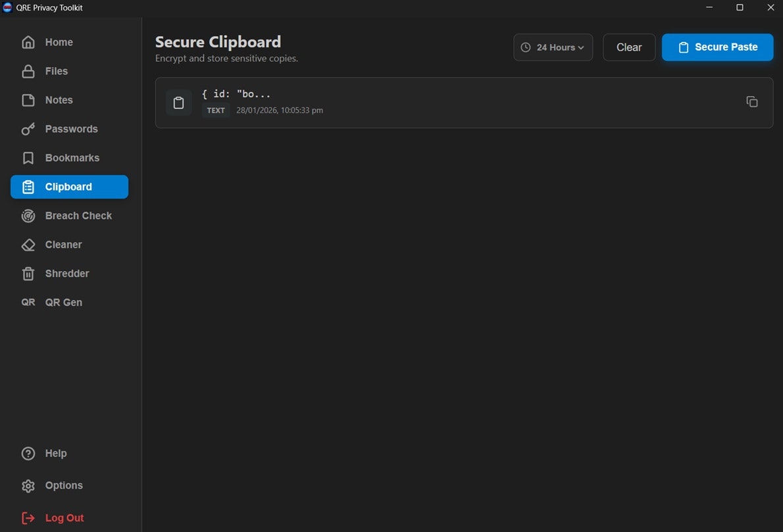
Task: Open the Notes section
Action: coord(69,101)
